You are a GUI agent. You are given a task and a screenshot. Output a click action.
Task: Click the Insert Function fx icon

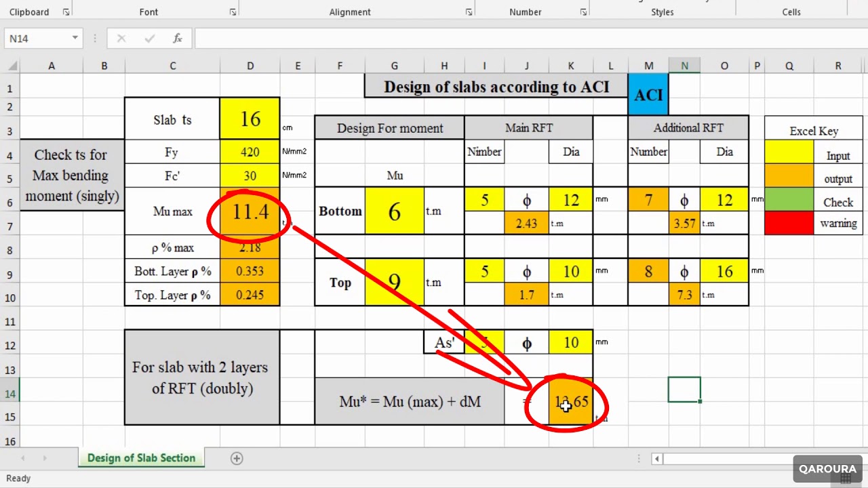[178, 39]
